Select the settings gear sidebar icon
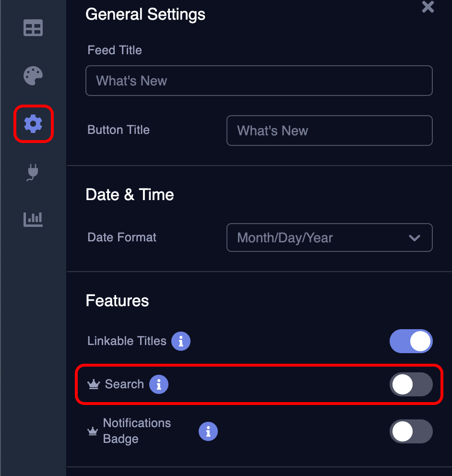Screen dimensions: 452x476 [33, 123]
